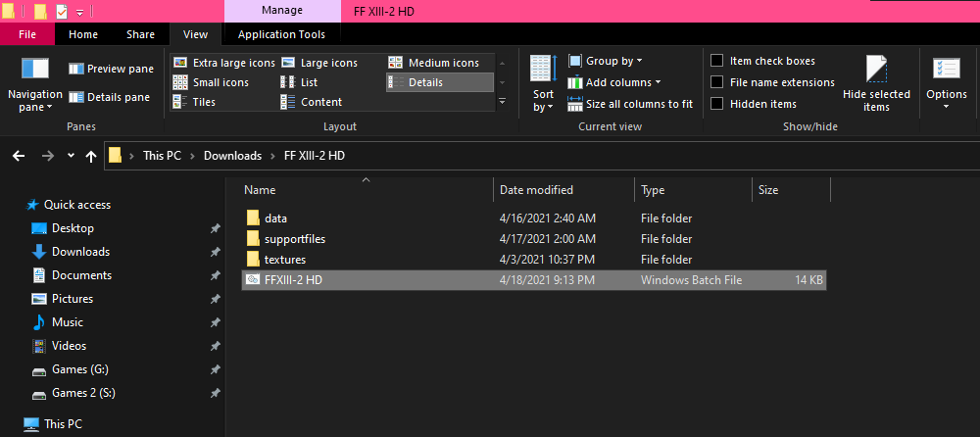980x437 pixels.
Task: Toggle the Details pane button
Action: tap(109, 97)
